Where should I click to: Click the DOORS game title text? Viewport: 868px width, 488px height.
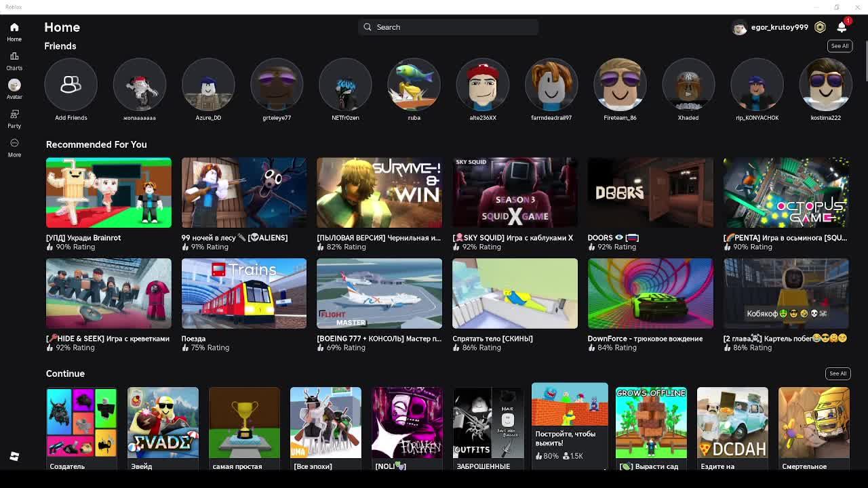pos(613,238)
